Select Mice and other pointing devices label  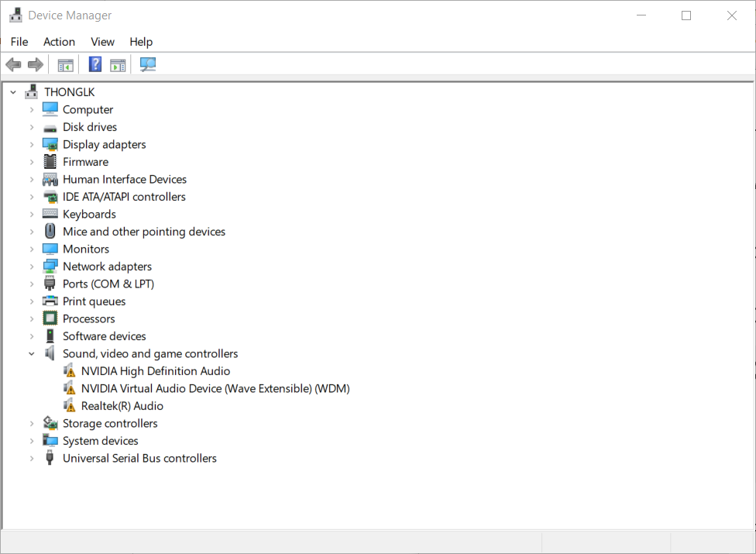click(143, 232)
